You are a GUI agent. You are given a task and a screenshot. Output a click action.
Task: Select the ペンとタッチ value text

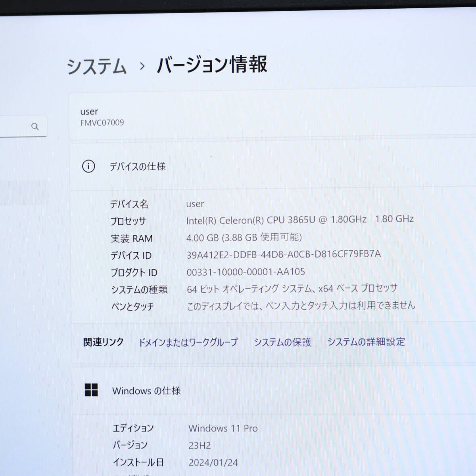pos(301,305)
